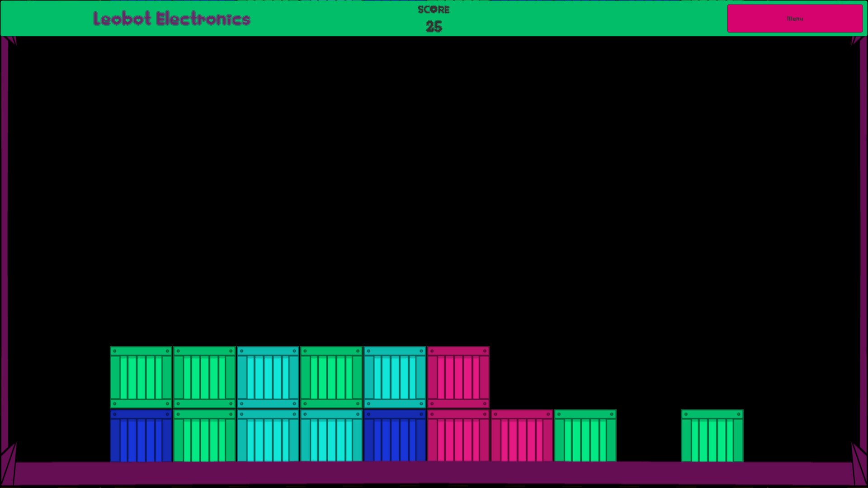Click the green crate next to the pink bottom crates
Viewport: 868px width, 488px height.
pyautogui.click(x=584, y=435)
